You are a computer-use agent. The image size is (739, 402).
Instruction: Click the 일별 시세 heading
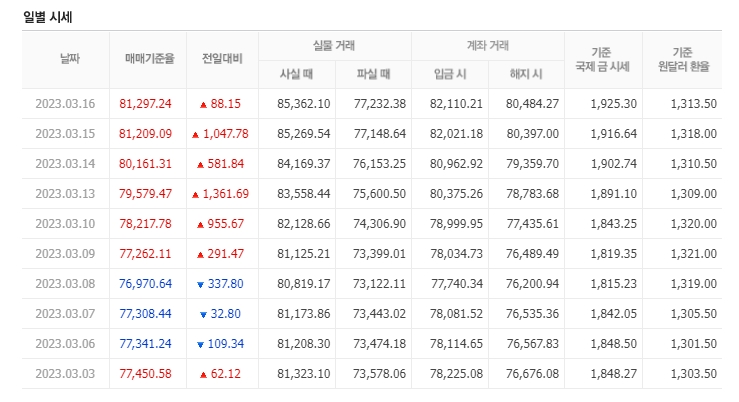coord(48,17)
